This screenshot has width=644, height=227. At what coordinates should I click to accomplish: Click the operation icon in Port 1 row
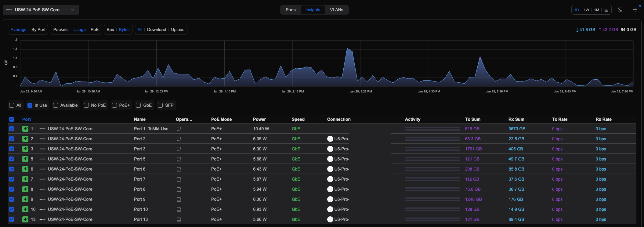click(179, 129)
